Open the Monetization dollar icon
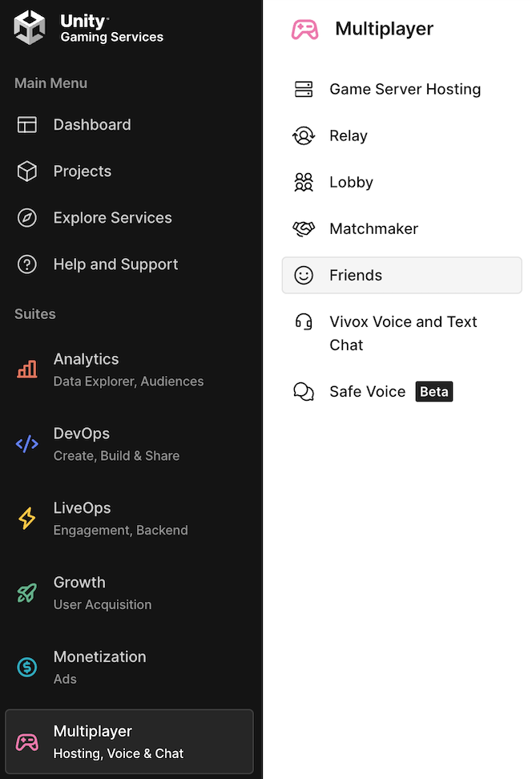 pos(27,667)
